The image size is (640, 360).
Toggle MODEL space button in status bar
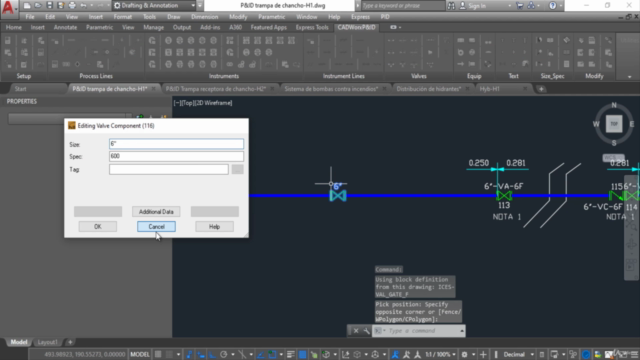(x=140, y=354)
